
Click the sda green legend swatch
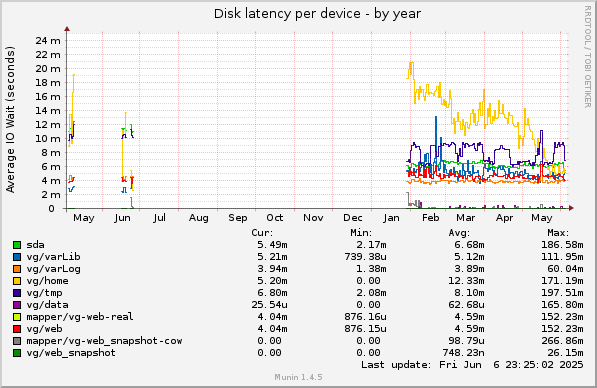click(17, 245)
